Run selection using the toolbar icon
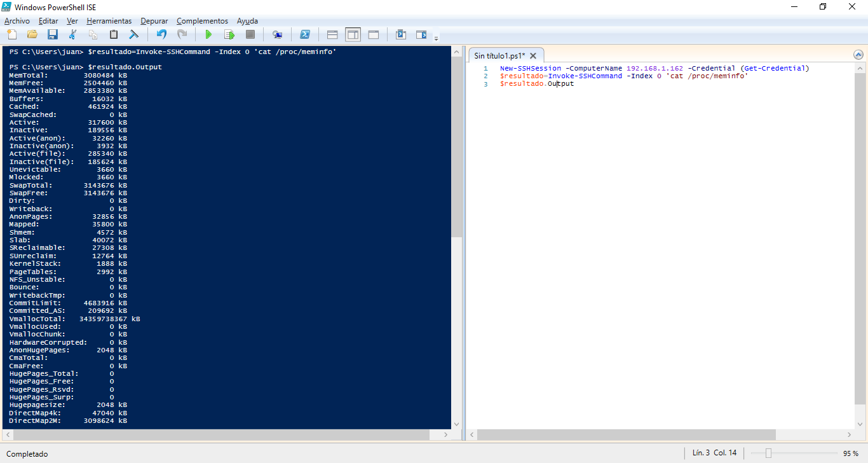Screen dimensions: 868x463 tap(229, 34)
